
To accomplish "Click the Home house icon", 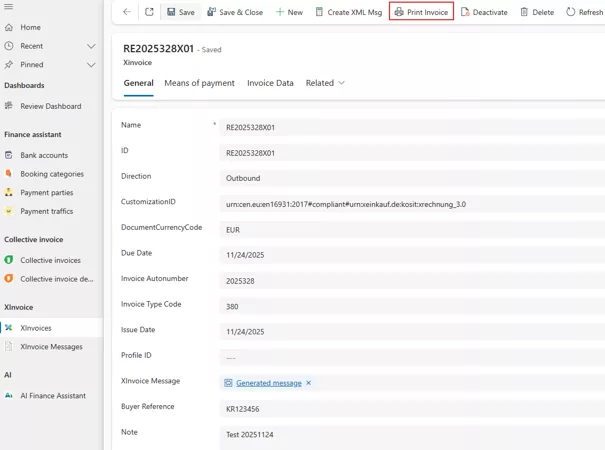I will (8, 27).
